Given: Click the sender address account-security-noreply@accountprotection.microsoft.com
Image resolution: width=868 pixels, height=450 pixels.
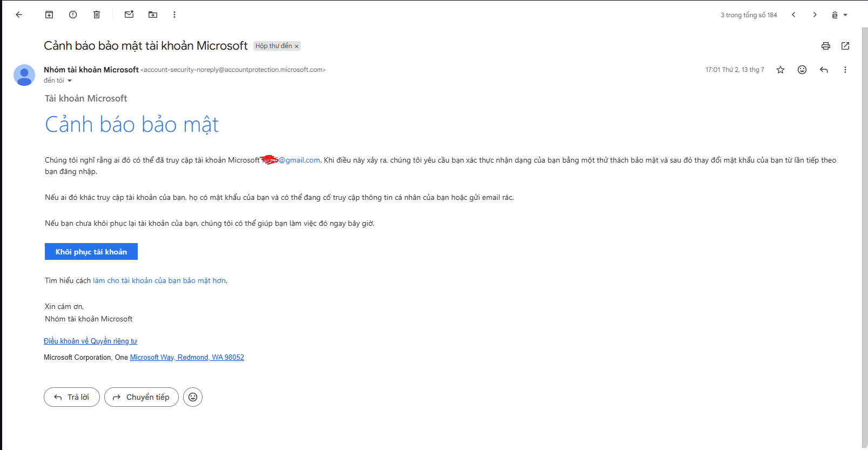Looking at the screenshot, I should (233, 70).
